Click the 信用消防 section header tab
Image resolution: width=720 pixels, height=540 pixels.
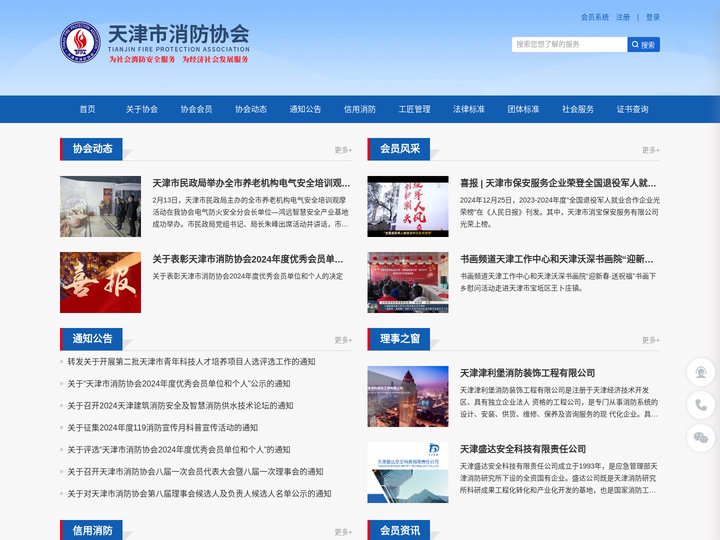click(x=91, y=530)
